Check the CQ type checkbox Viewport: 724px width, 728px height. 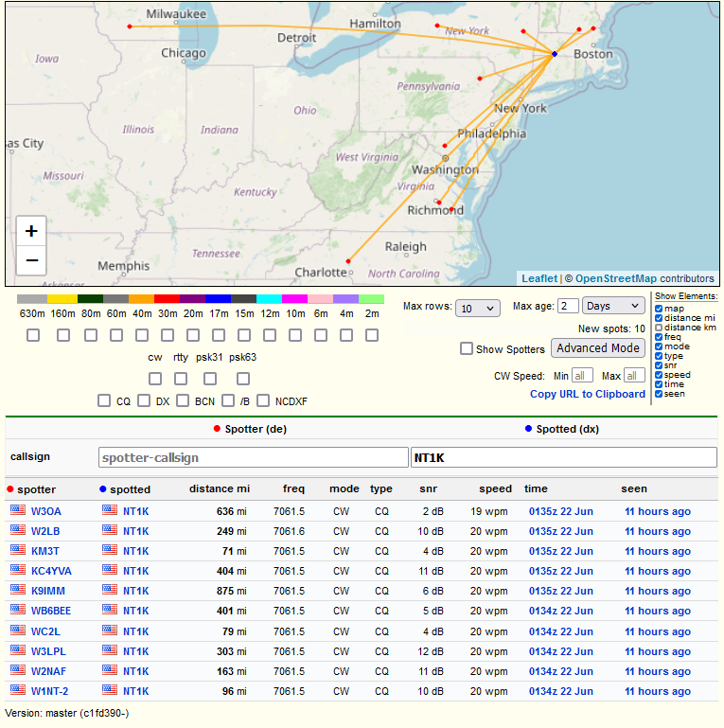104,400
